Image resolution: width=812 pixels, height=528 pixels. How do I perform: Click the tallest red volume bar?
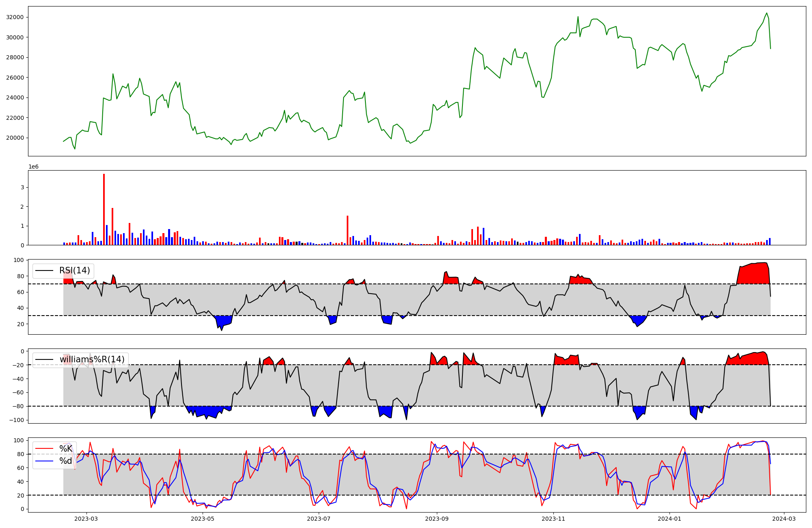[104, 209]
